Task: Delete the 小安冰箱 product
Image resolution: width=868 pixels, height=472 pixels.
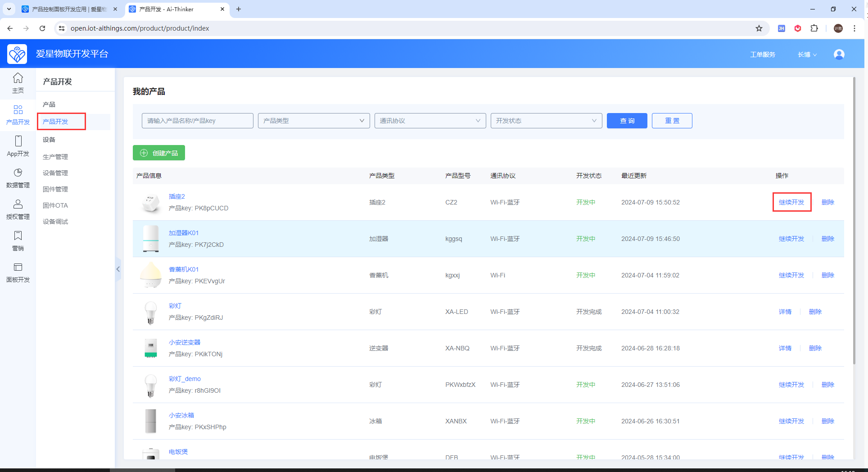Action: click(828, 421)
